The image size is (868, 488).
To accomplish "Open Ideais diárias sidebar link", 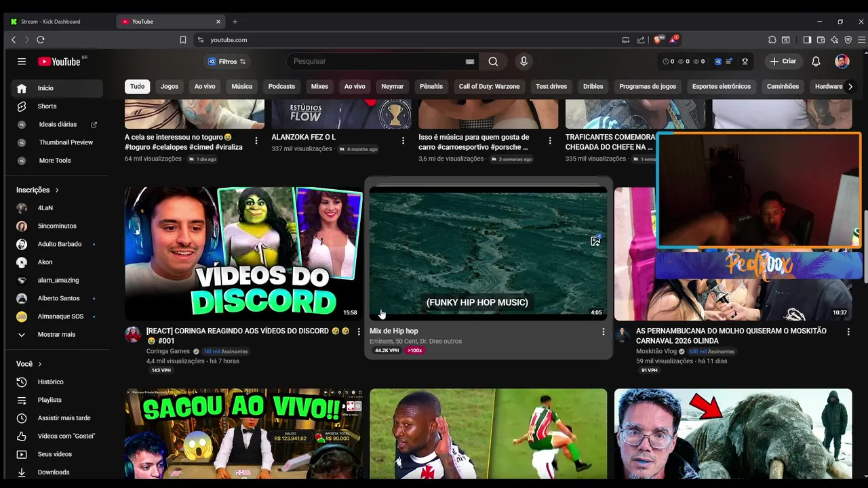I will point(57,125).
